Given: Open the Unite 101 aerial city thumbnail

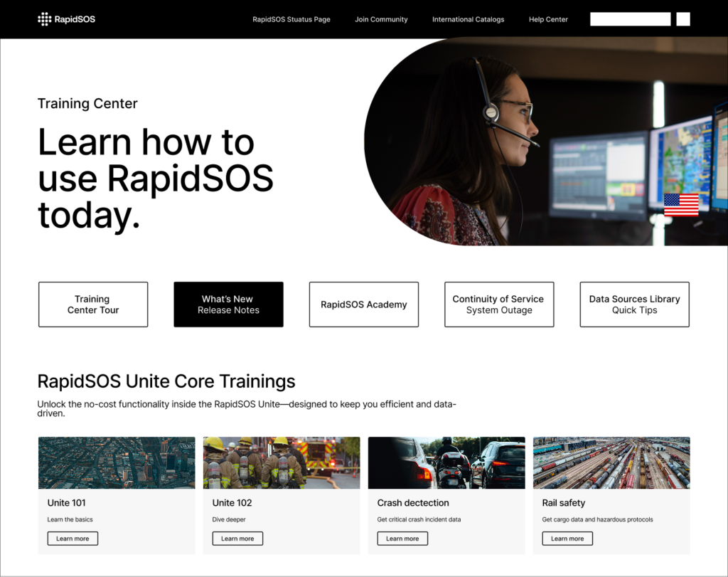Looking at the screenshot, I should point(117,462).
